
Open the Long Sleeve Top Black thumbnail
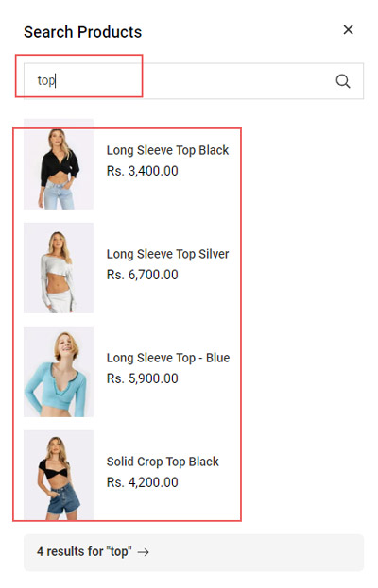59,164
